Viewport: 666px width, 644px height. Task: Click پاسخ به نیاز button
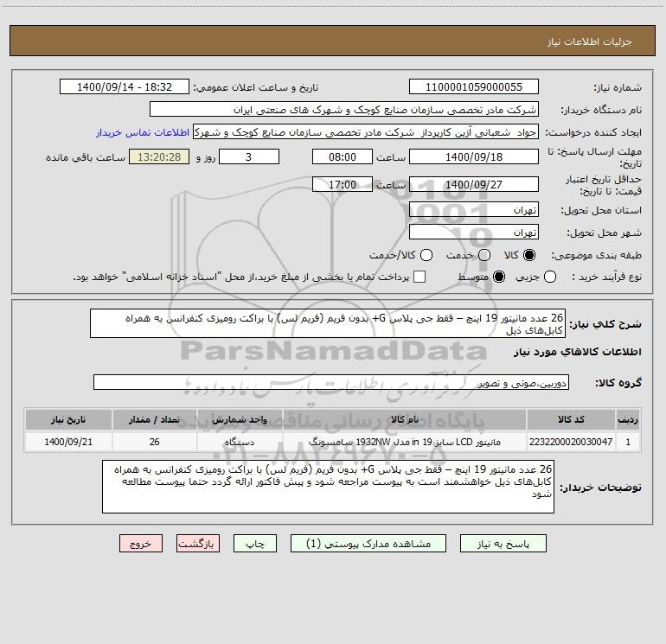(x=503, y=544)
